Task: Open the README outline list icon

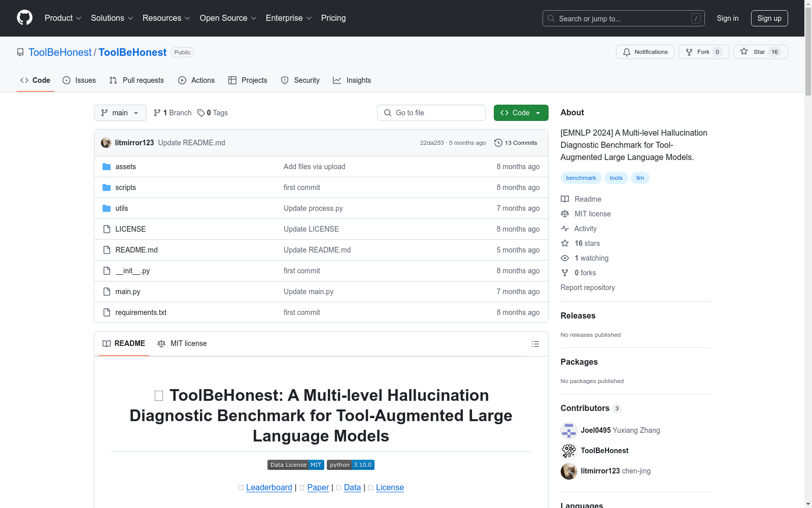Action: 535,344
